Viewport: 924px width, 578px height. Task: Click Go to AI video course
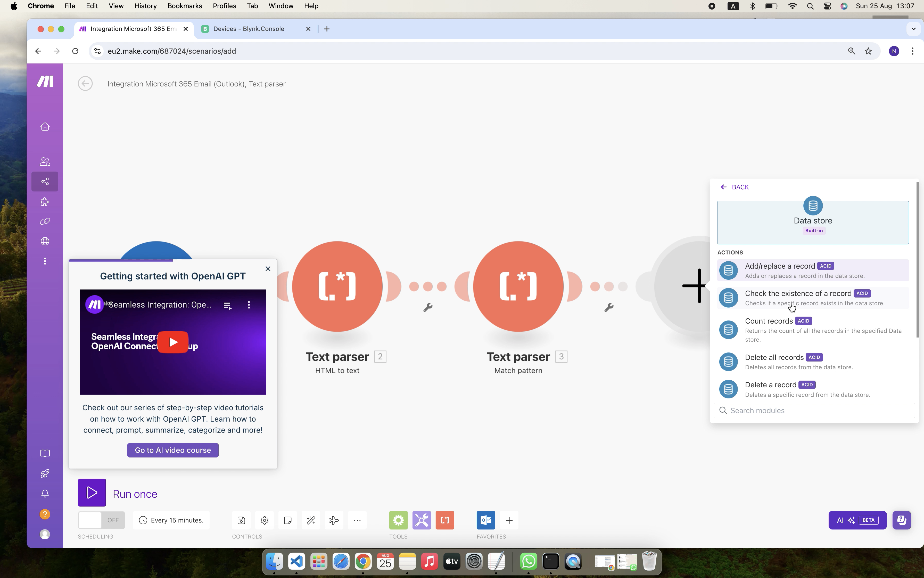pos(173,450)
